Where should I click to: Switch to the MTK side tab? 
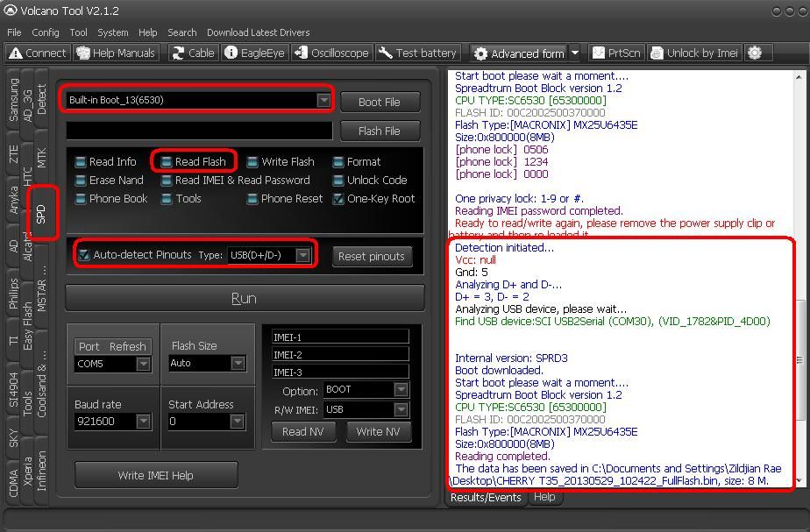point(42,159)
